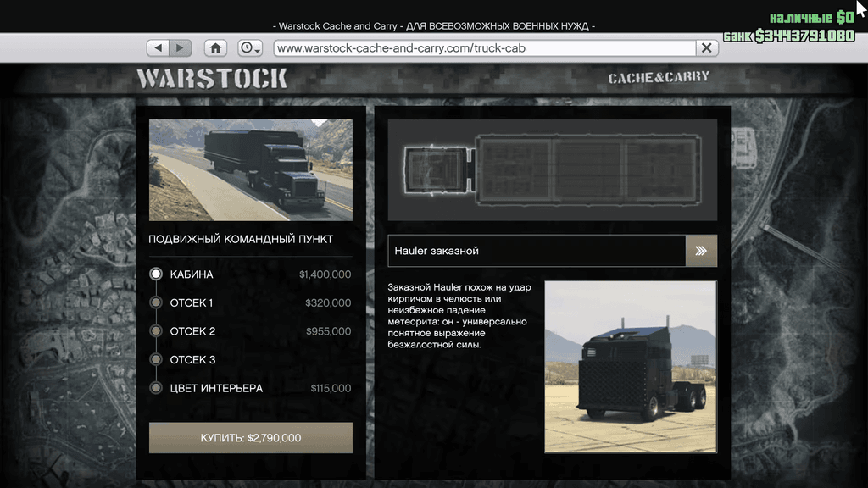Select the cab section in the truck blueprint

(437, 170)
